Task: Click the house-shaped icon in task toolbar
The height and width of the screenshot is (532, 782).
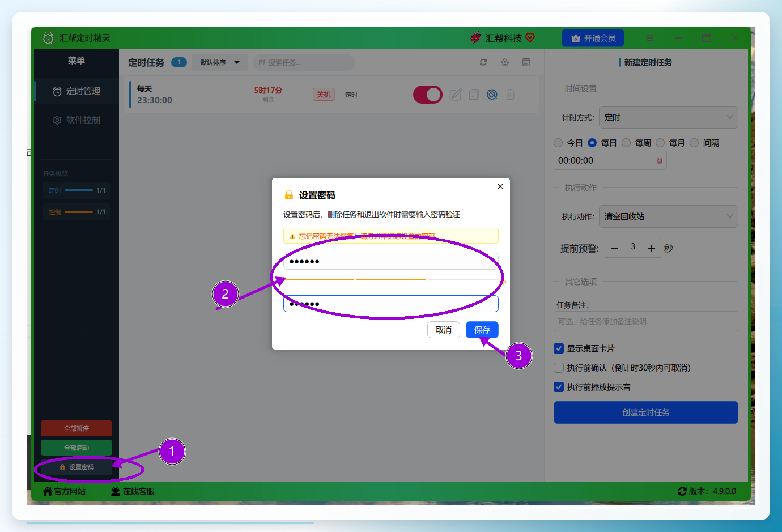Action: click(x=505, y=62)
